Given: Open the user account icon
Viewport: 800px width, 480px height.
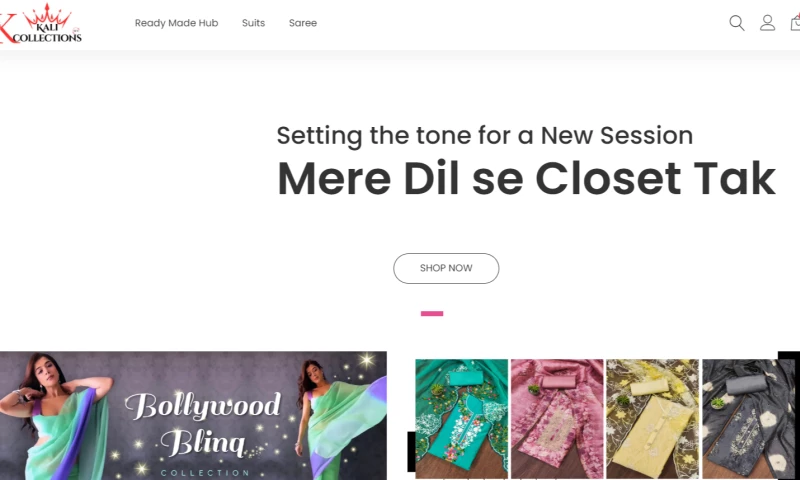Looking at the screenshot, I should (767, 23).
